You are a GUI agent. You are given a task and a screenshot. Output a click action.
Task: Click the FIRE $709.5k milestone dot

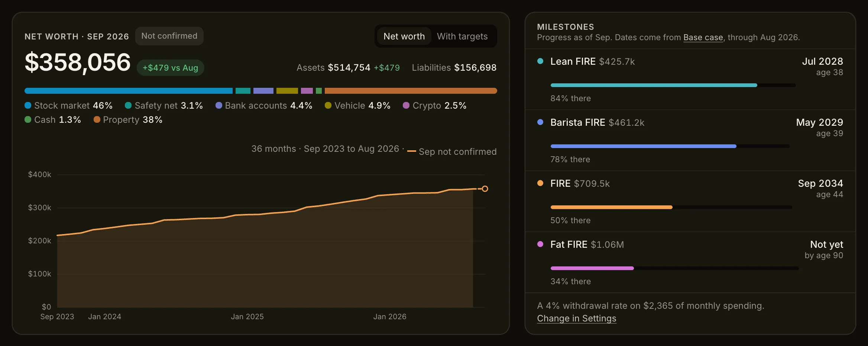540,183
